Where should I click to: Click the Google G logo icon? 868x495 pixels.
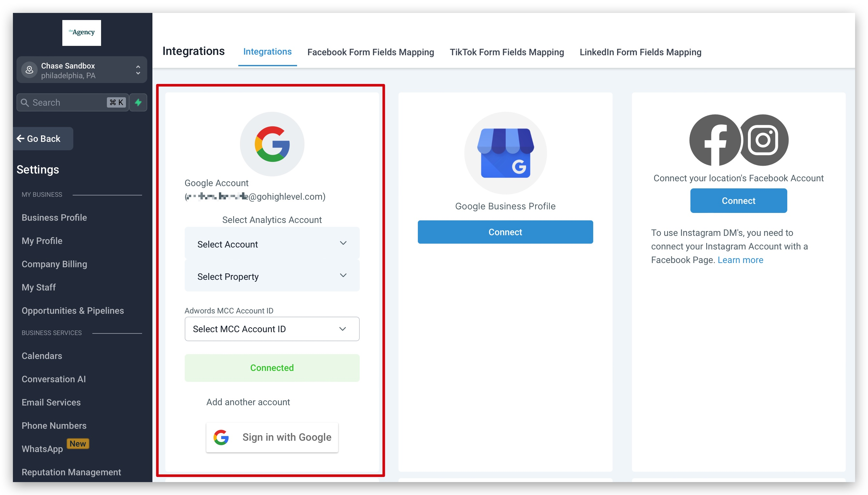[272, 144]
